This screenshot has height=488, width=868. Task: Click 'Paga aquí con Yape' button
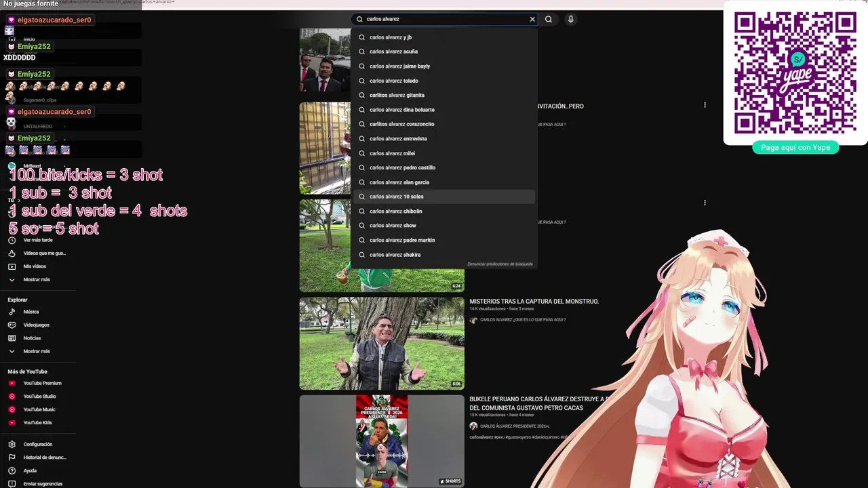click(795, 148)
